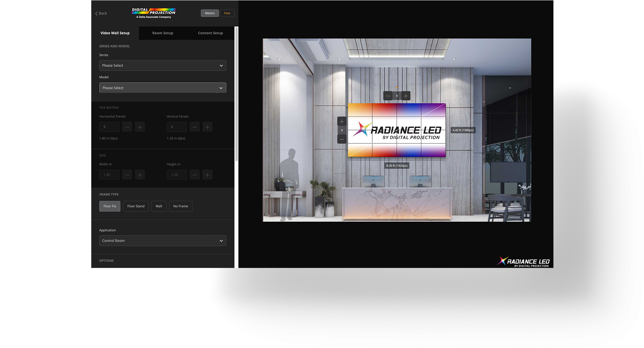Add a column using plus above the wall
Viewport: 644px width, 348px height.
point(406,96)
